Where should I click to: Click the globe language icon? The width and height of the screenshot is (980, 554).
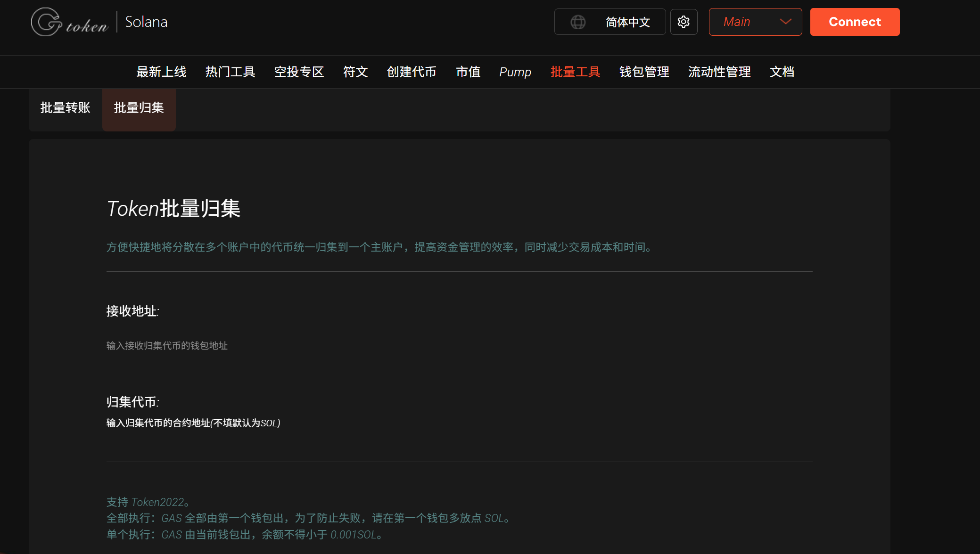point(578,22)
